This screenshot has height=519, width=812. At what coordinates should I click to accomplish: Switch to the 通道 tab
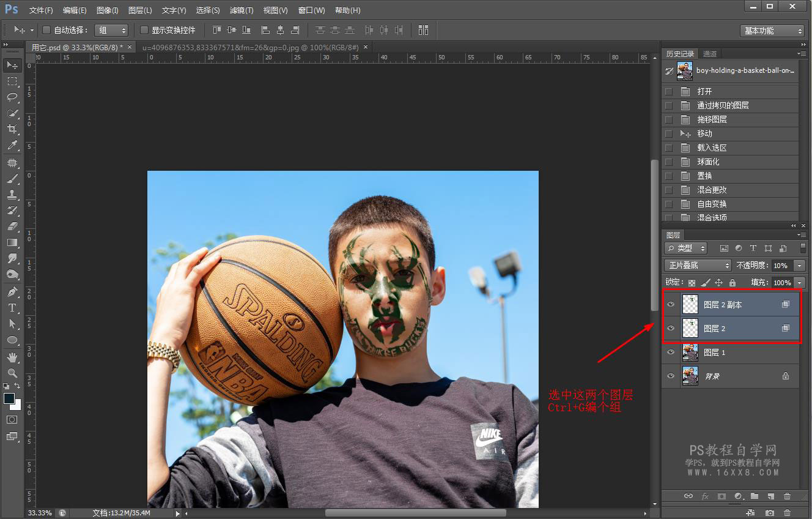coord(710,54)
